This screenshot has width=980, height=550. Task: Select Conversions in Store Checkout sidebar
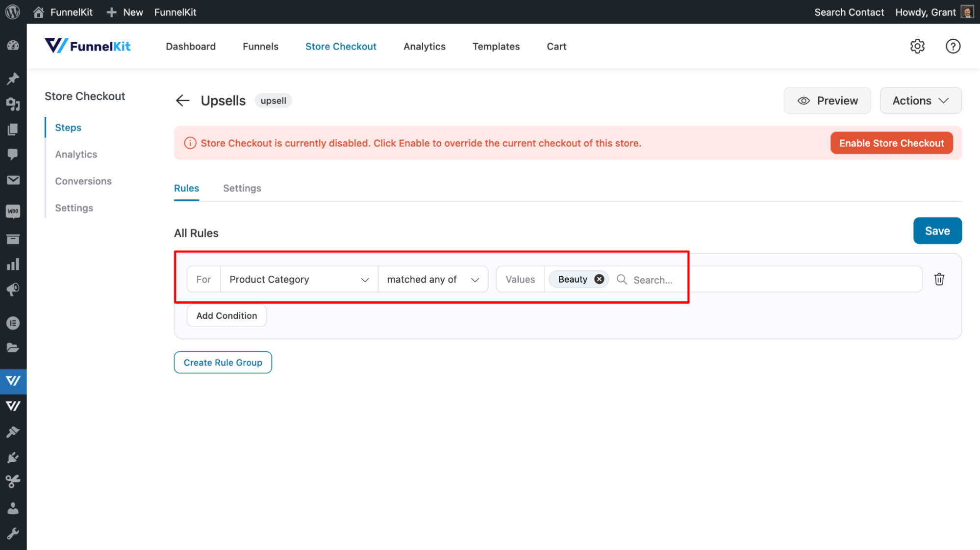[x=83, y=181]
